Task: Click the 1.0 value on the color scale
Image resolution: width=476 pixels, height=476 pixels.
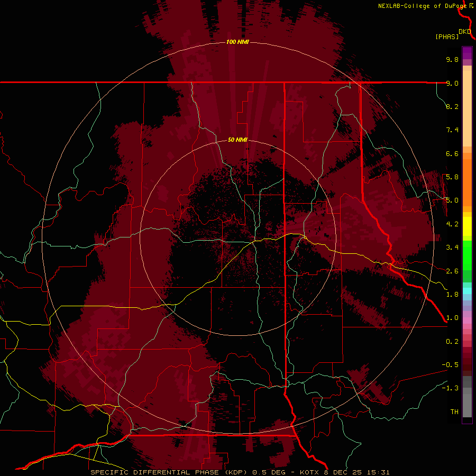Action: (452, 318)
